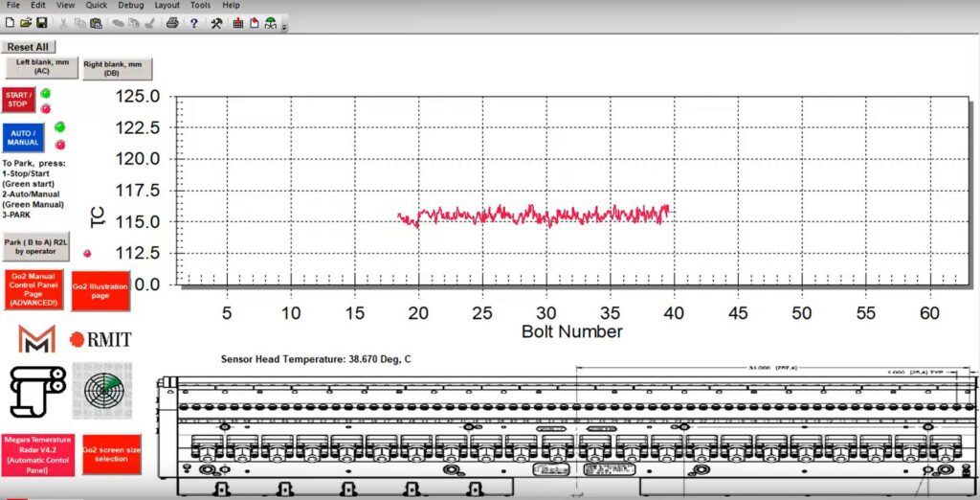The height and width of the screenshot is (500, 980).
Task: Click the blue question mark Help icon
Action: (x=194, y=23)
